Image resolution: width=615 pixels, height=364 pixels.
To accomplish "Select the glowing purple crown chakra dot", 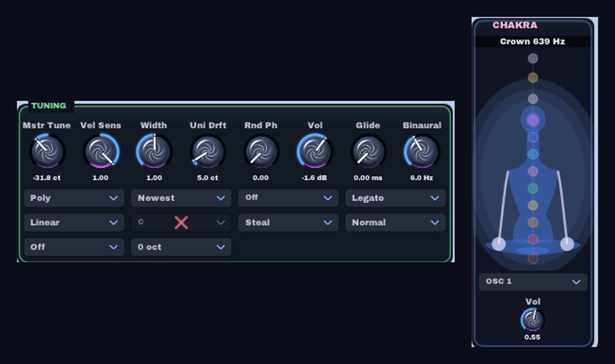I will tap(532, 120).
